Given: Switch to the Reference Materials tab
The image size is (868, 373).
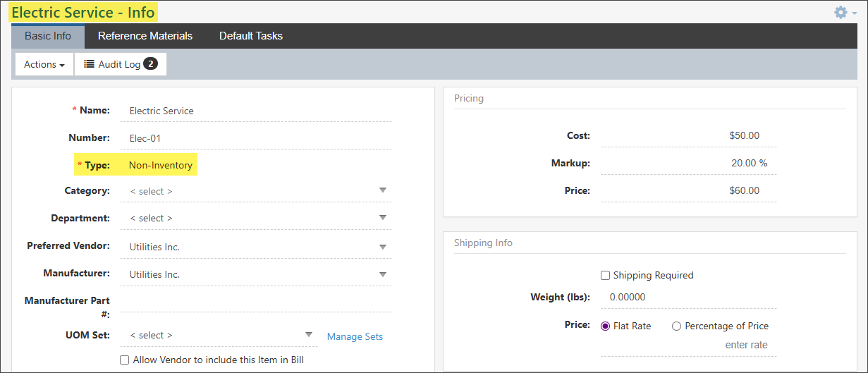Looking at the screenshot, I should [145, 36].
